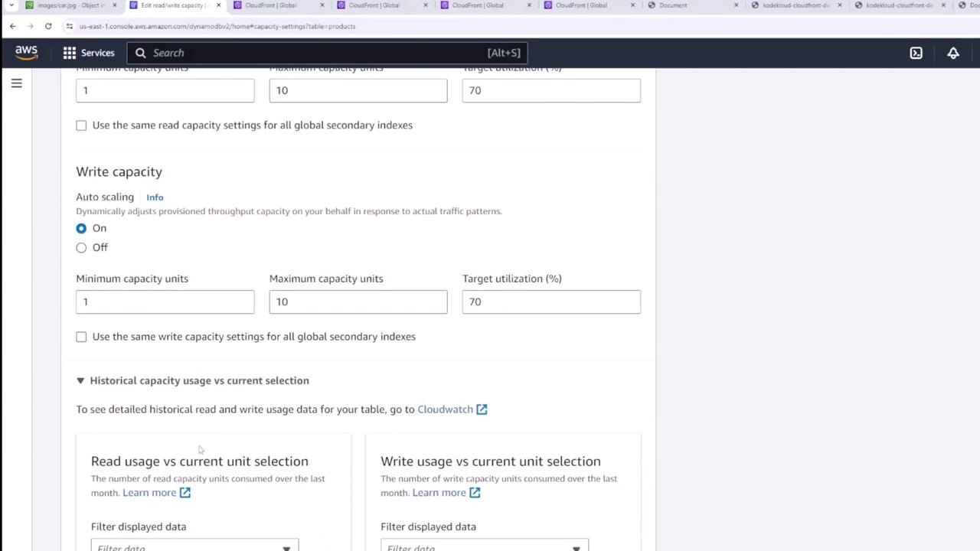Click Read capacity minimum units field showing 1
The height and width of the screenshot is (551, 980).
point(165,90)
